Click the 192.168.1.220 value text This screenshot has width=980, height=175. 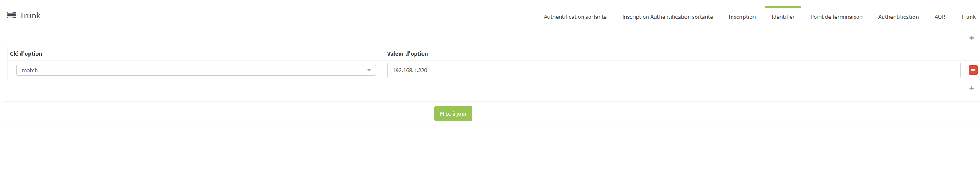click(x=410, y=71)
